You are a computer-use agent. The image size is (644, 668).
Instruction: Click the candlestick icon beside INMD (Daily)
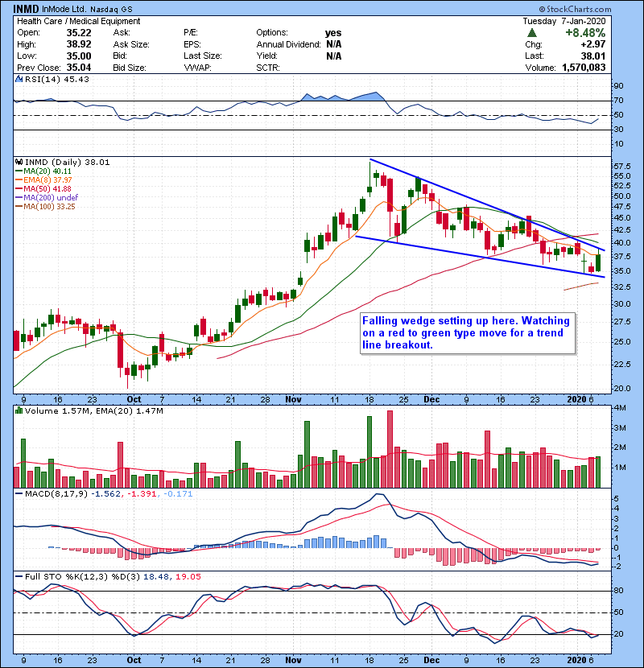click(19, 163)
